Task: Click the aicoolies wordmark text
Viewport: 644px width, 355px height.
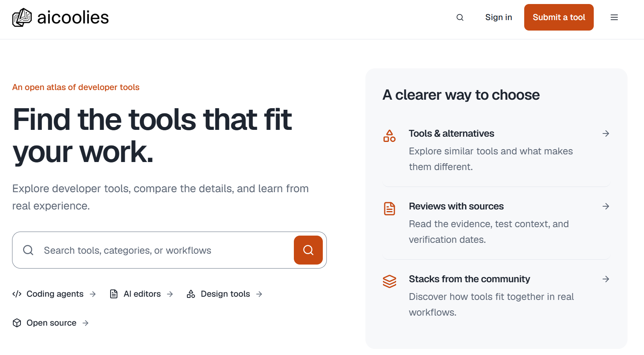Action: [x=73, y=18]
